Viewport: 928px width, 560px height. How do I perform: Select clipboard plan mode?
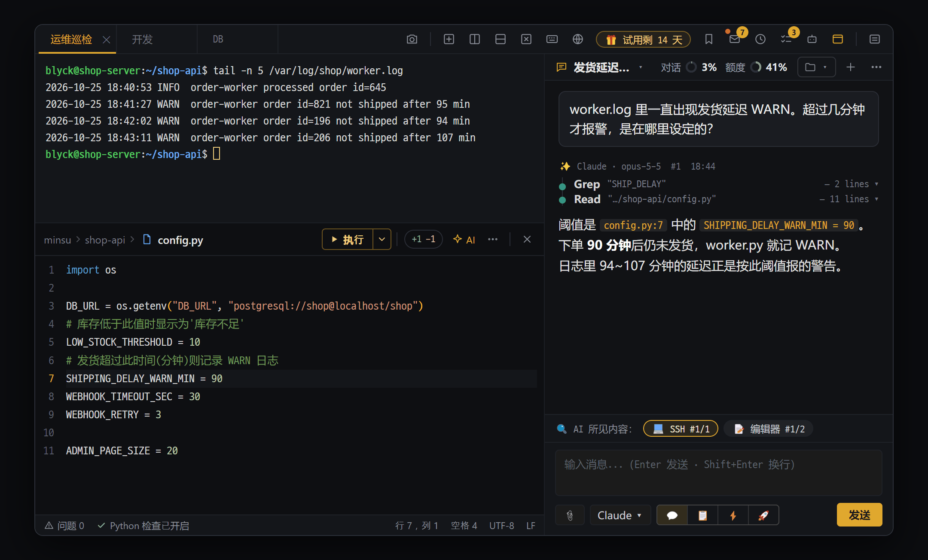702,515
